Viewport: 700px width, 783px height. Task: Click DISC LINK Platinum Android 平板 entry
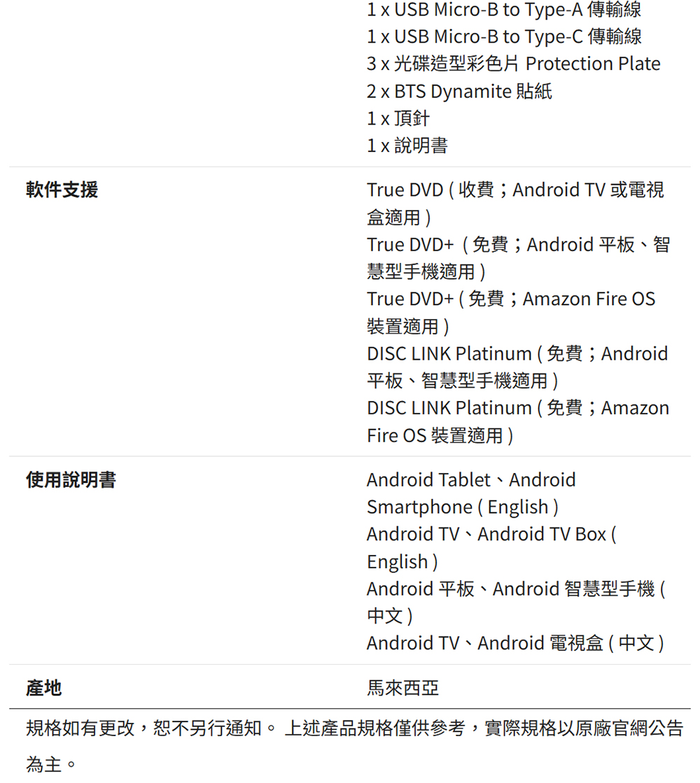point(517,367)
